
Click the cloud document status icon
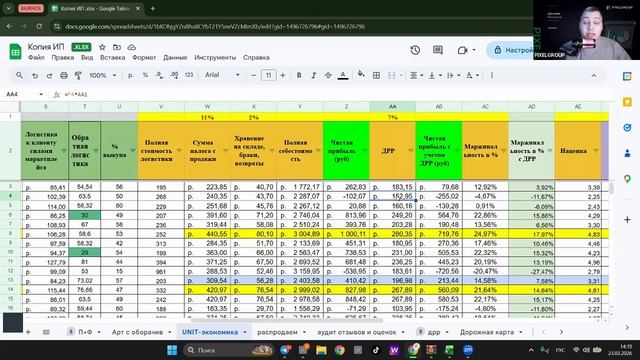131,47
